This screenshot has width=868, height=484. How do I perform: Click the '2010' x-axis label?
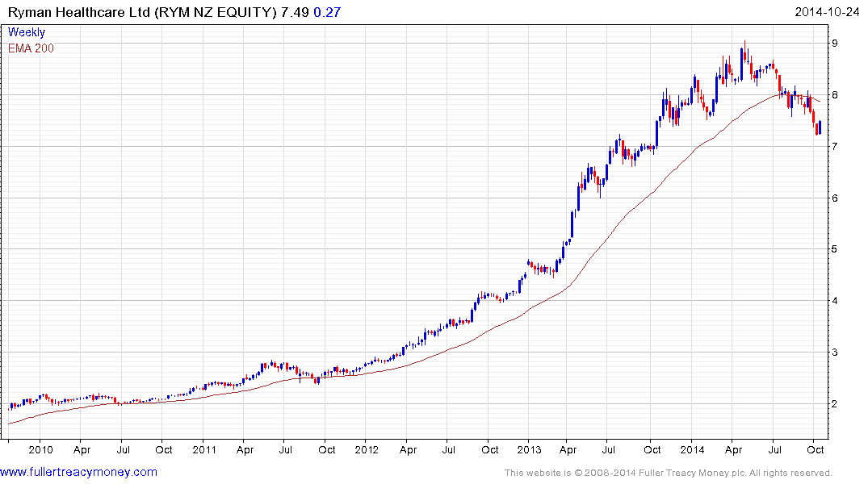[40, 449]
